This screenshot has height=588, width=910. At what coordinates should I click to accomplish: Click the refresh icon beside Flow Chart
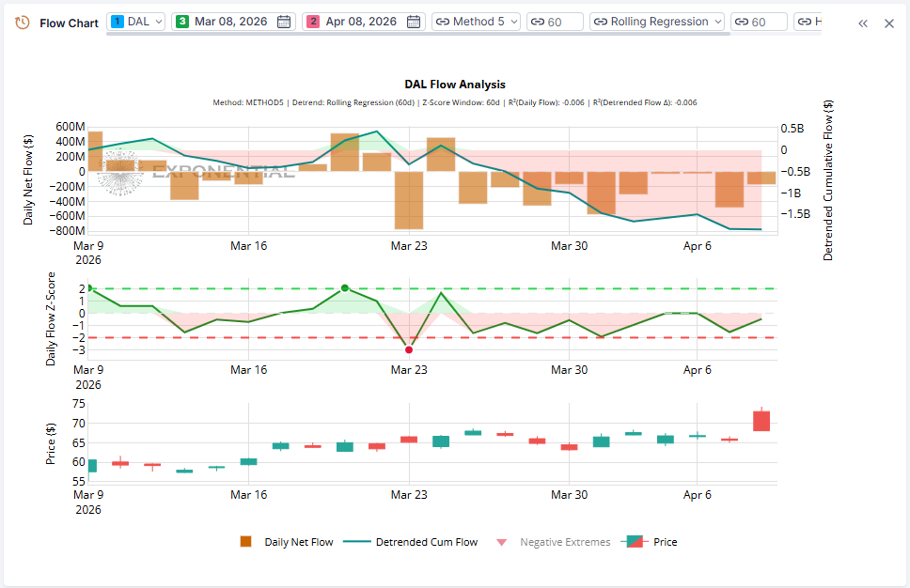tap(24, 22)
